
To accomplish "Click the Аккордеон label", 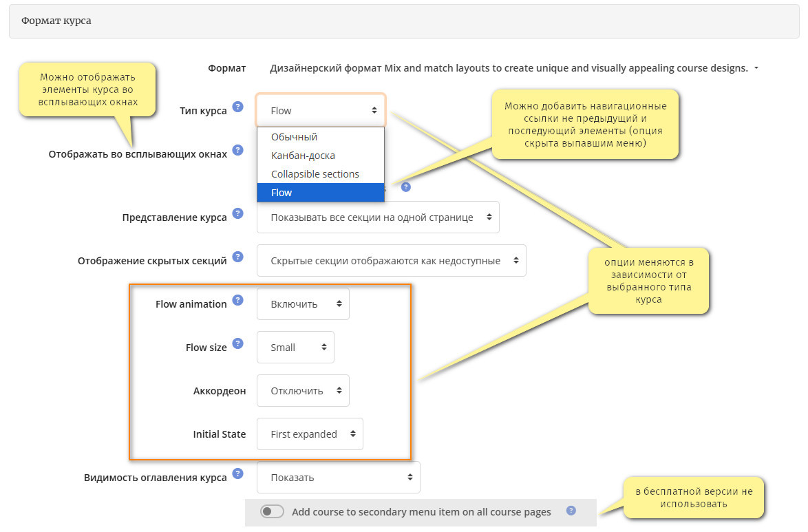I will [x=220, y=391].
